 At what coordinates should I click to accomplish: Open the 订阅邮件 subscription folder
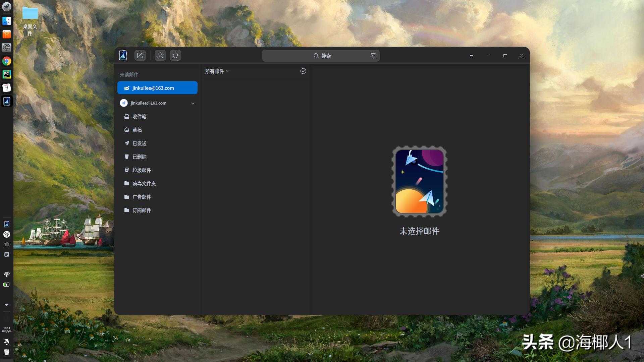141,210
